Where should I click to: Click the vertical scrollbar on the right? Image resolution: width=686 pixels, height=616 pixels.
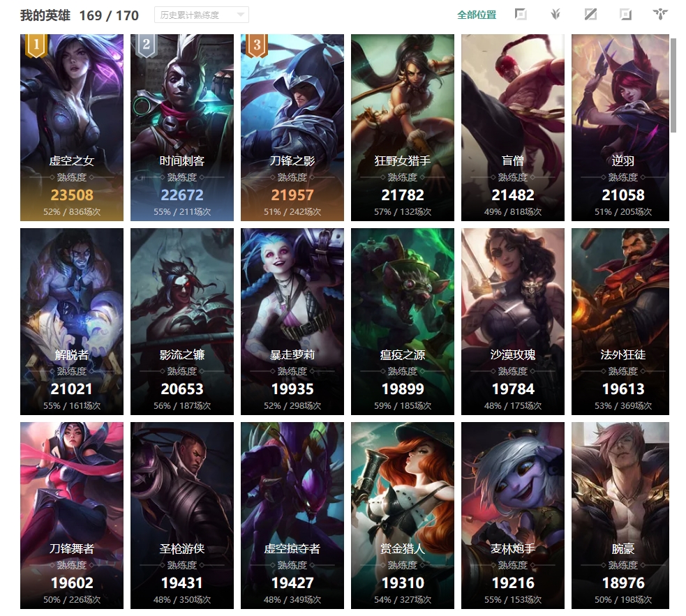point(673,85)
